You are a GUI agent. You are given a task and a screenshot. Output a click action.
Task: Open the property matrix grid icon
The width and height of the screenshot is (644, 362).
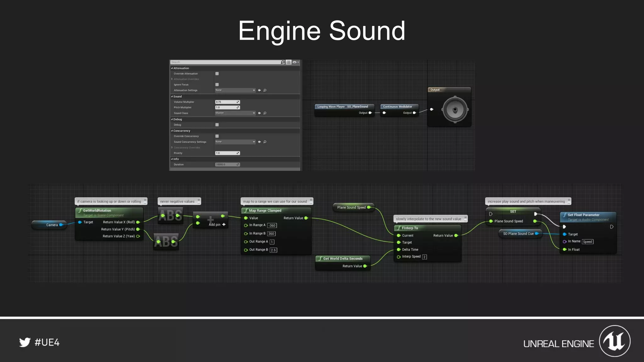coord(289,62)
